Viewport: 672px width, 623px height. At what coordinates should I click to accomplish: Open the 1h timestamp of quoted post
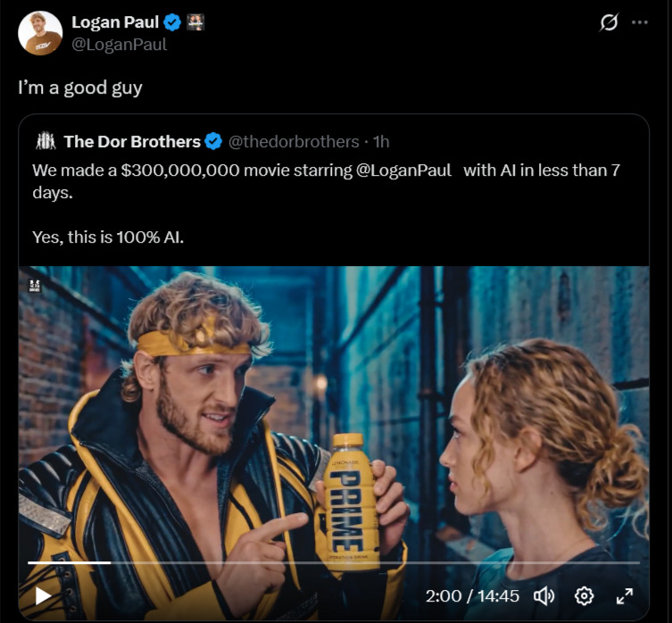coord(381,142)
